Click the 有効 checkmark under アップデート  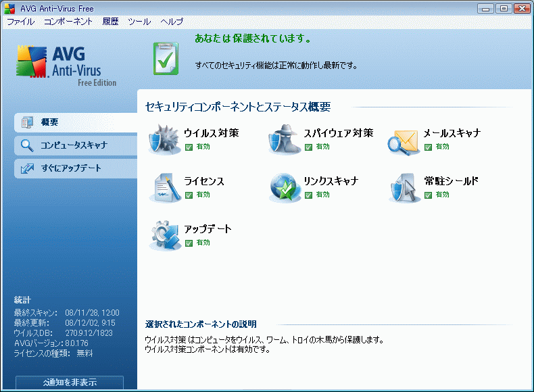click(x=189, y=243)
